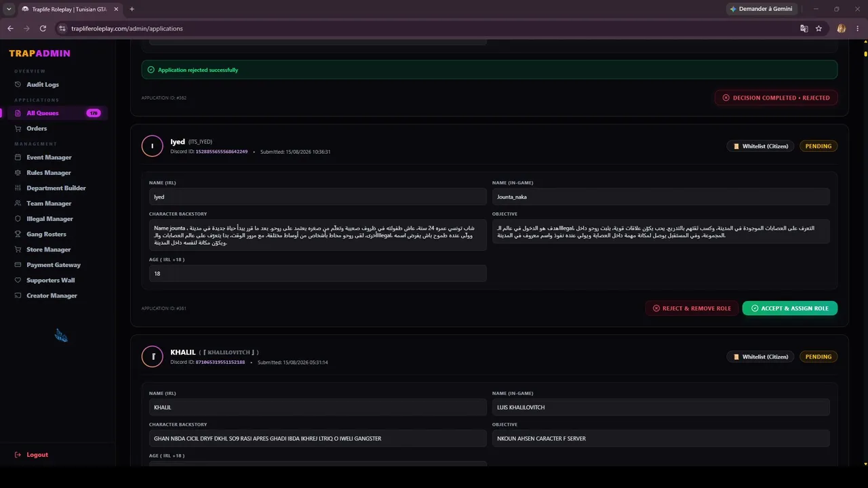
Task: Click Iyed's Age field showing 18
Action: [x=317, y=274]
